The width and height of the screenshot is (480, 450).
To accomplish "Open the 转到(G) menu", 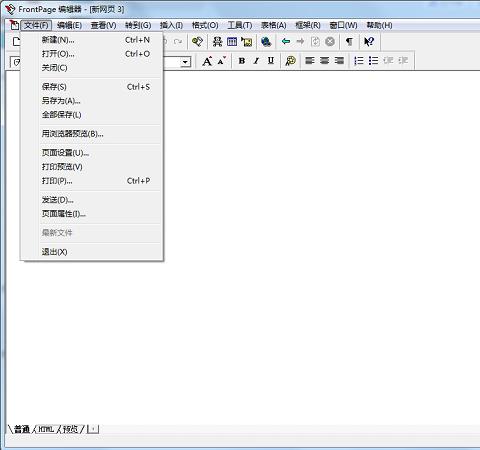I will (138, 25).
